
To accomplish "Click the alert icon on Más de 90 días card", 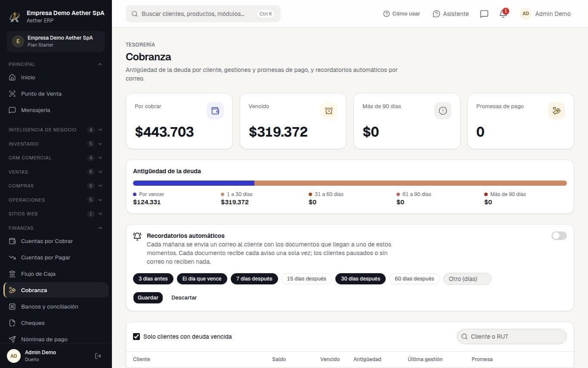I will click(x=443, y=111).
